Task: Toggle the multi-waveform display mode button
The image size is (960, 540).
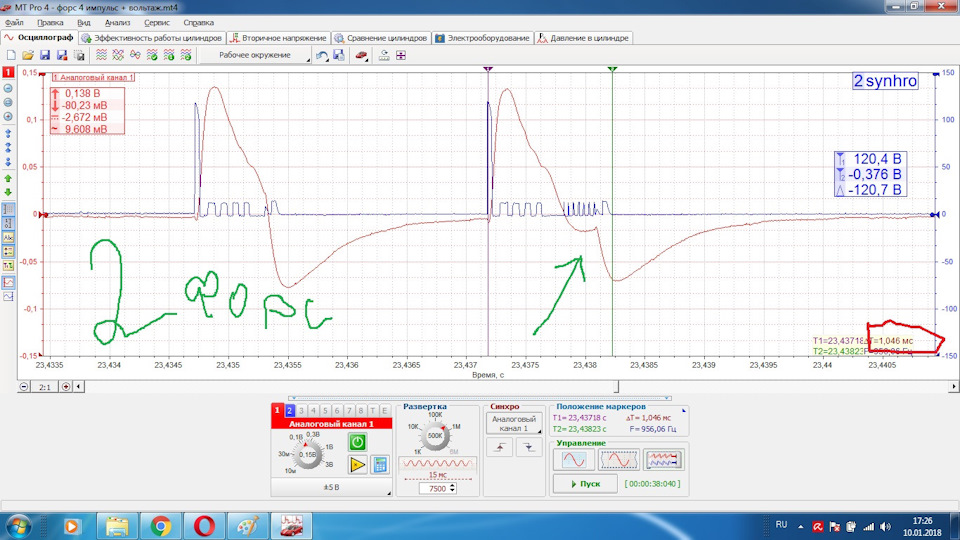Action: coord(663,459)
